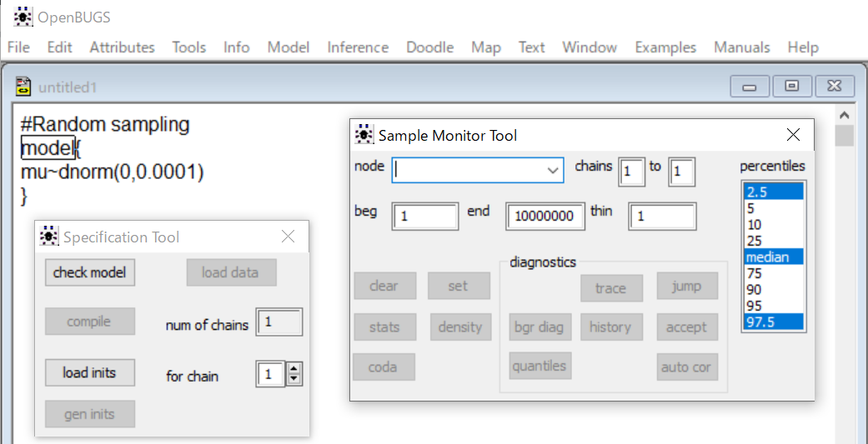Close the Sample Monitor Tool dialog
868x444 pixels.
click(793, 134)
